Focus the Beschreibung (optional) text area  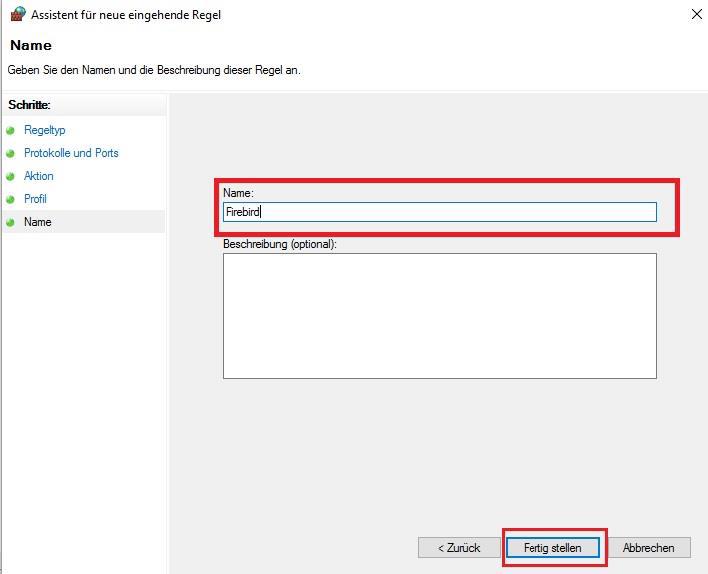[439, 315]
